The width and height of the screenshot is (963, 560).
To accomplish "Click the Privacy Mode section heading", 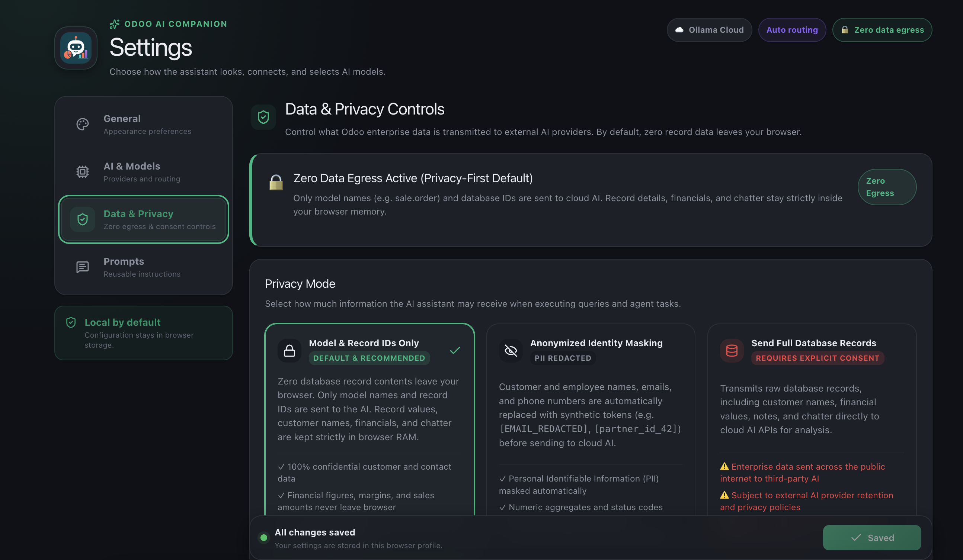I will pos(300,284).
